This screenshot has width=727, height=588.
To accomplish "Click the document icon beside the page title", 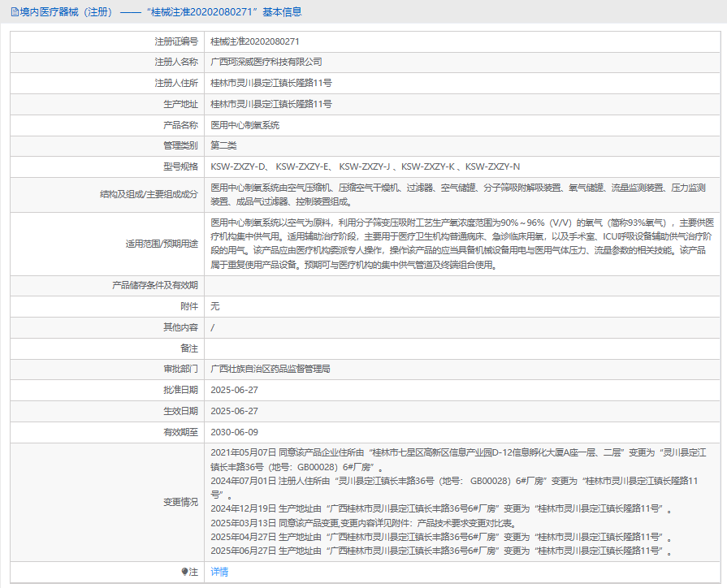I will [x=15, y=12].
